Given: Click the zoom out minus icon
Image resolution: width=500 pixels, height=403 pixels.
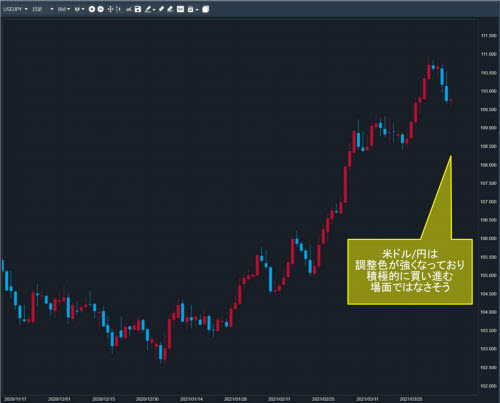Looking at the screenshot, I should [100, 9].
